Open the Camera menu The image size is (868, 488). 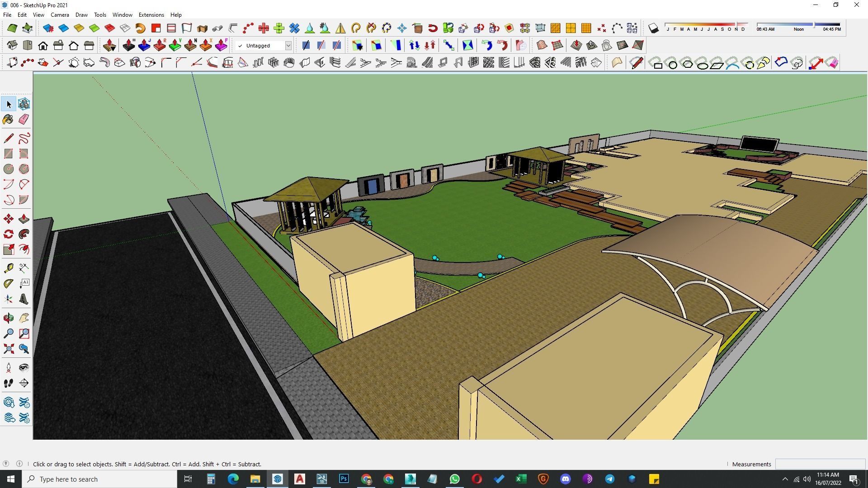pos(60,15)
